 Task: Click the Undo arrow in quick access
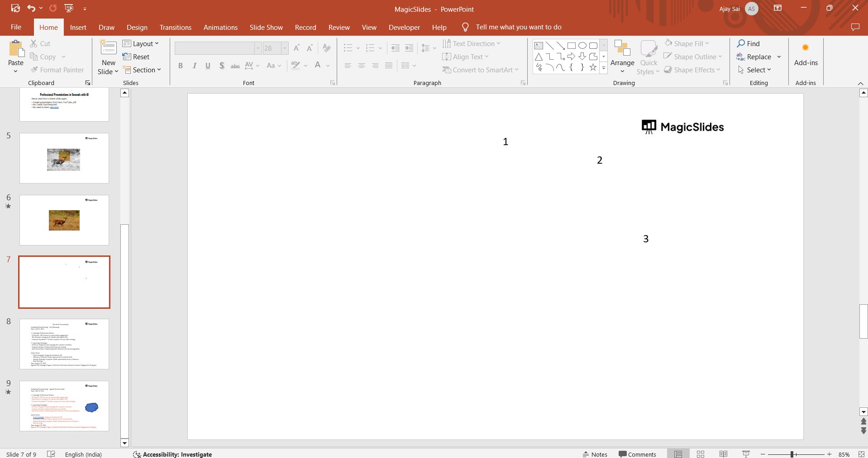[x=31, y=8]
